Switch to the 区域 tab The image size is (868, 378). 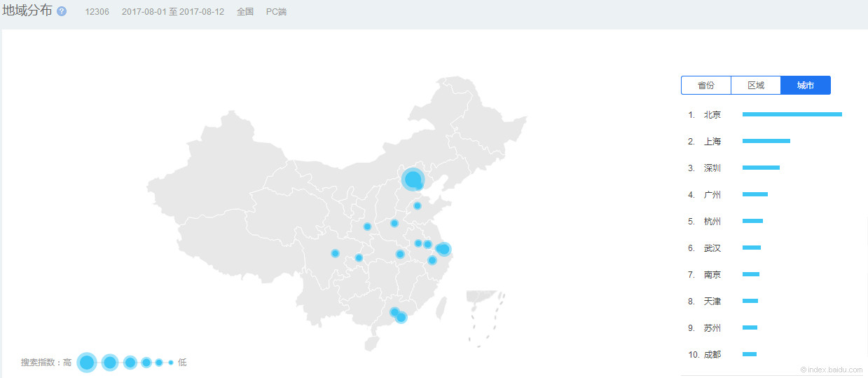(x=756, y=86)
